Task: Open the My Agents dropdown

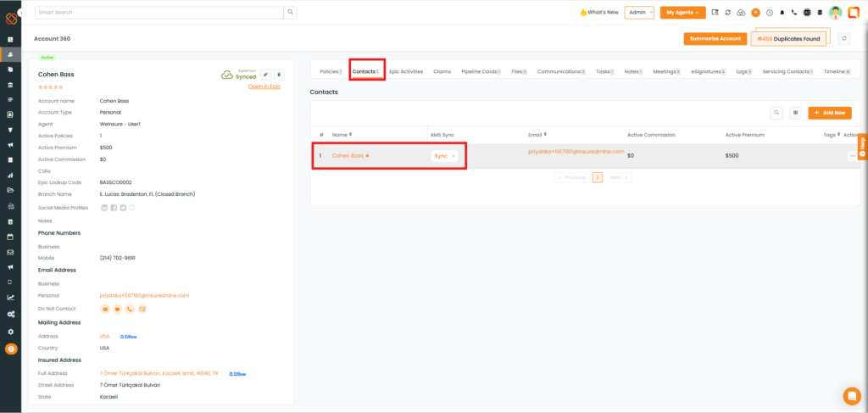Action: pyautogui.click(x=682, y=13)
